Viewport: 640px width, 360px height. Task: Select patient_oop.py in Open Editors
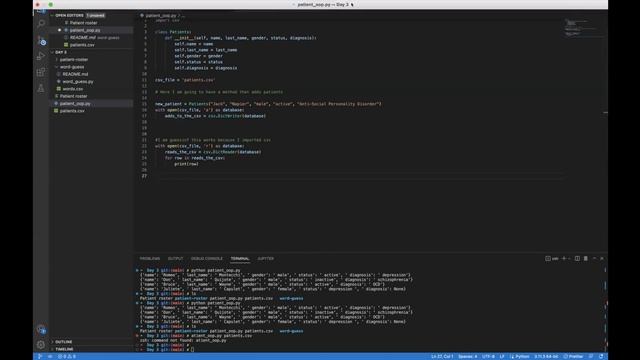tap(85, 30)
